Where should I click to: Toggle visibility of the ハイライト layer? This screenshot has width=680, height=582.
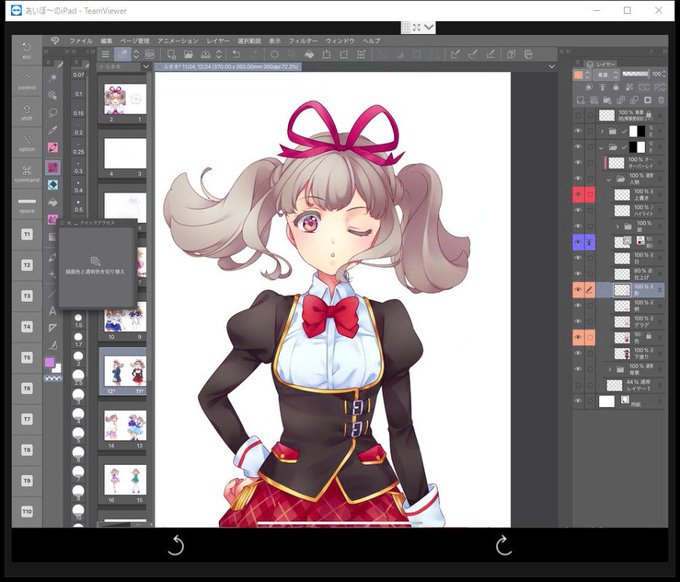(578, 211)
